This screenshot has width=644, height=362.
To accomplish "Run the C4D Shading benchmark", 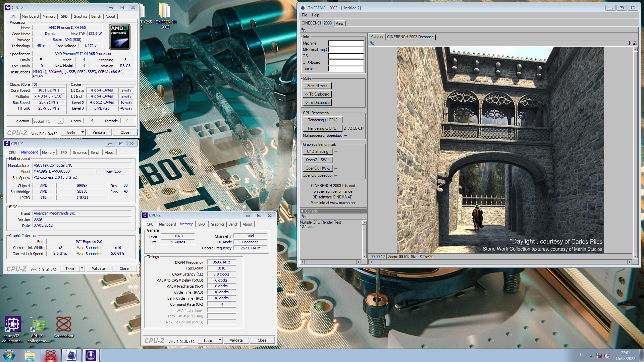I will pos(318,152).
